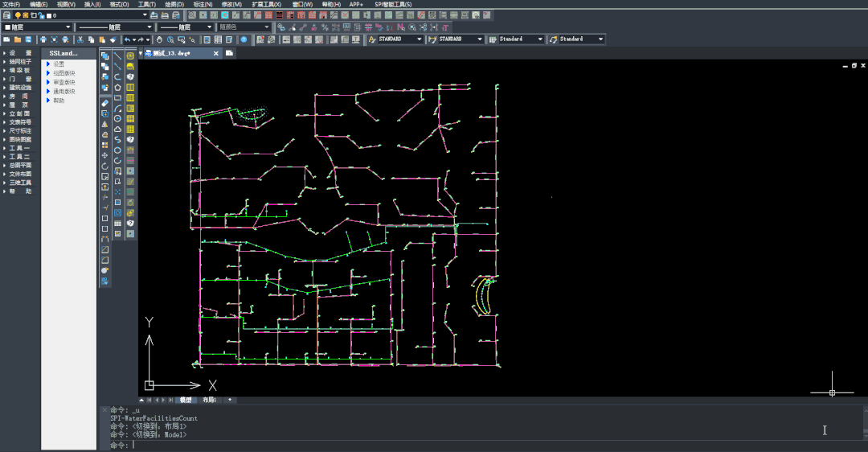868x452 pixels.
Task: Select the Erase tool
Action: point(104,103)
